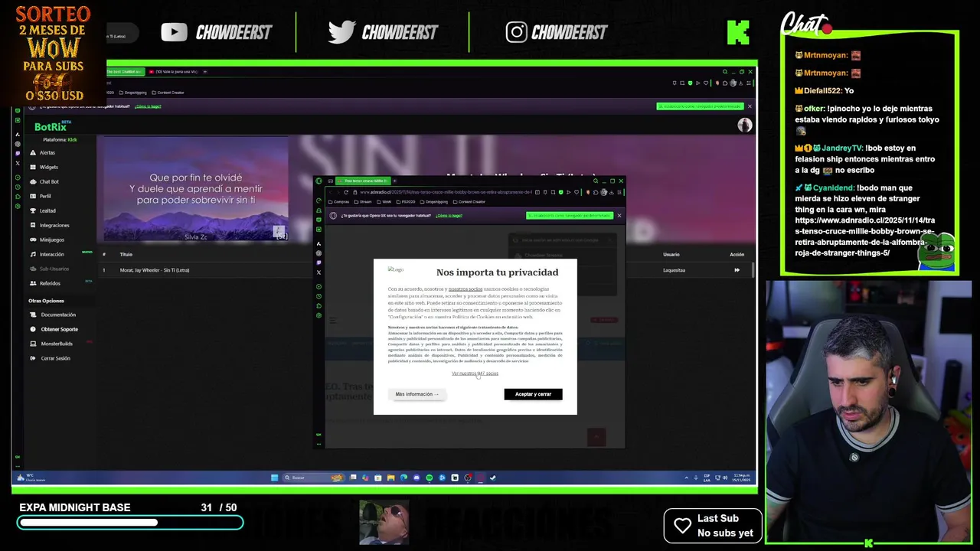This screenshot has width=980, height=551.
Task: Open Ver nuestros 947 socios link
Action: click(x=475, y=373)
